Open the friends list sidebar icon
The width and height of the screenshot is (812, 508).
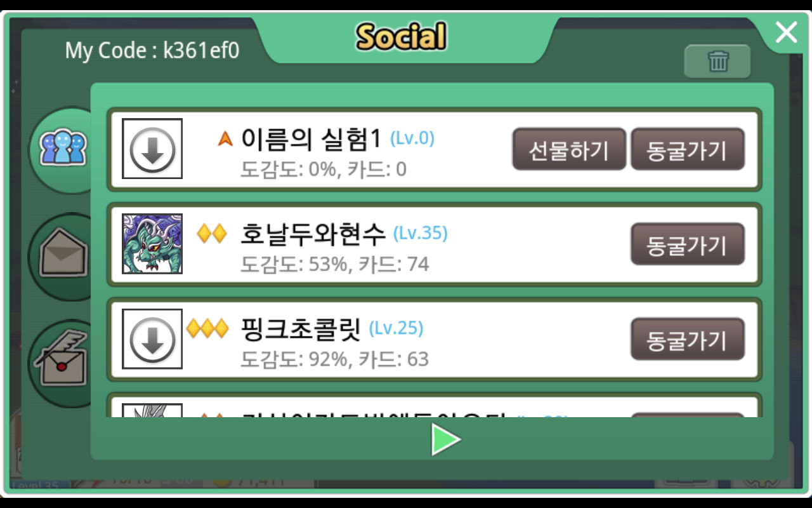pyautogui.click(x=62, y=149)
